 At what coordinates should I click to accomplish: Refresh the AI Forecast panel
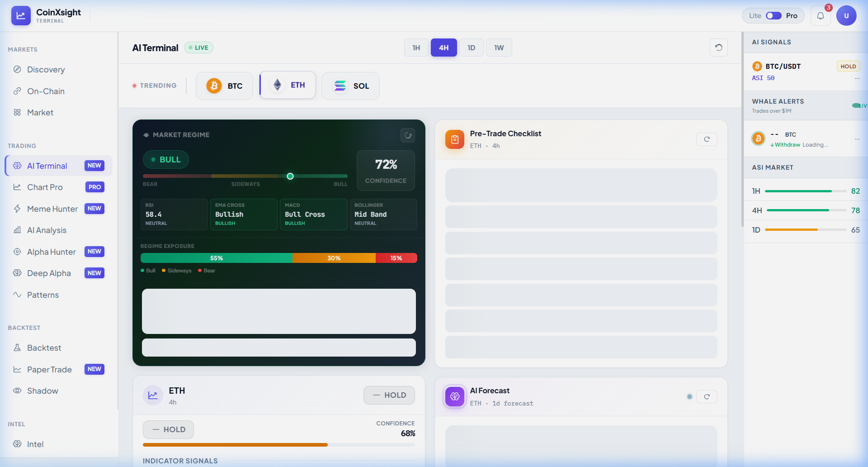point(707,397)
